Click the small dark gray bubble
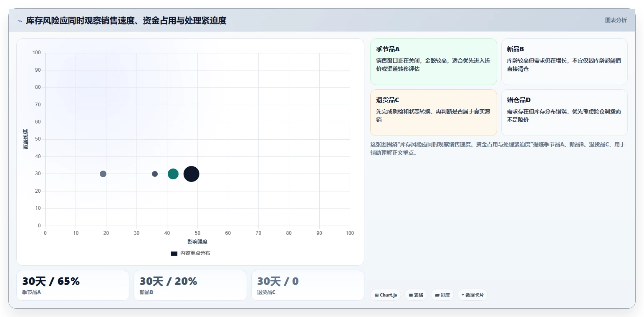644x317 pixels. [x=155, y=174]
